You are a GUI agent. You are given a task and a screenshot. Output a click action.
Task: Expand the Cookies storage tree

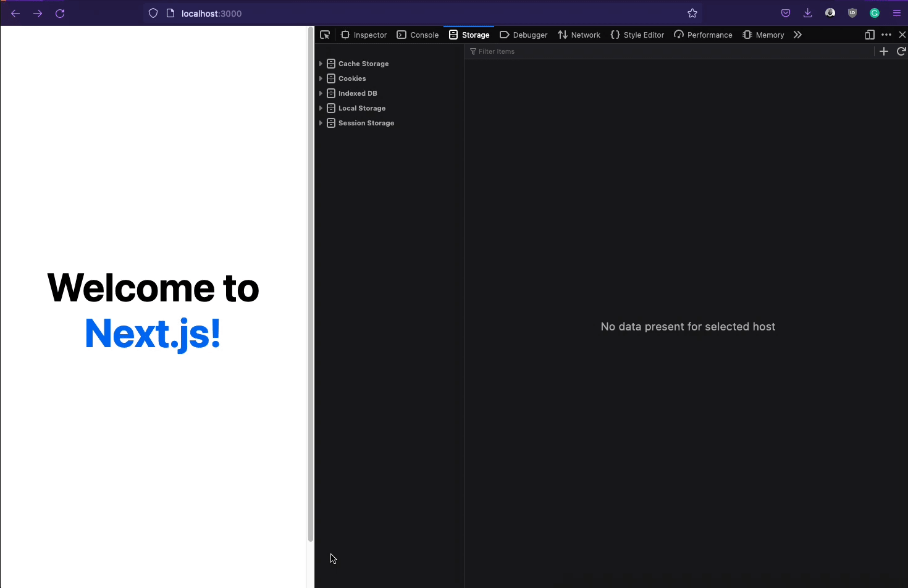click(x=320, y=78)
